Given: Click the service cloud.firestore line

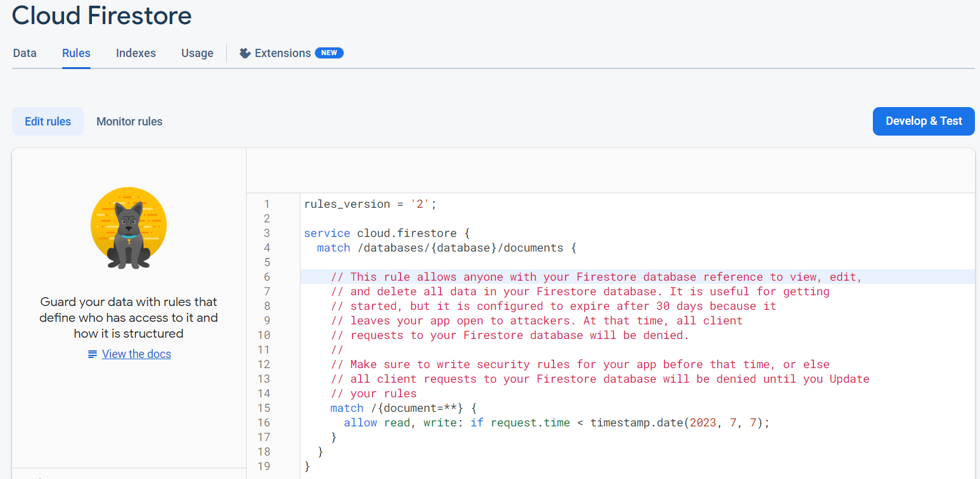Looking at the screenshot, I should pos(387,233).
